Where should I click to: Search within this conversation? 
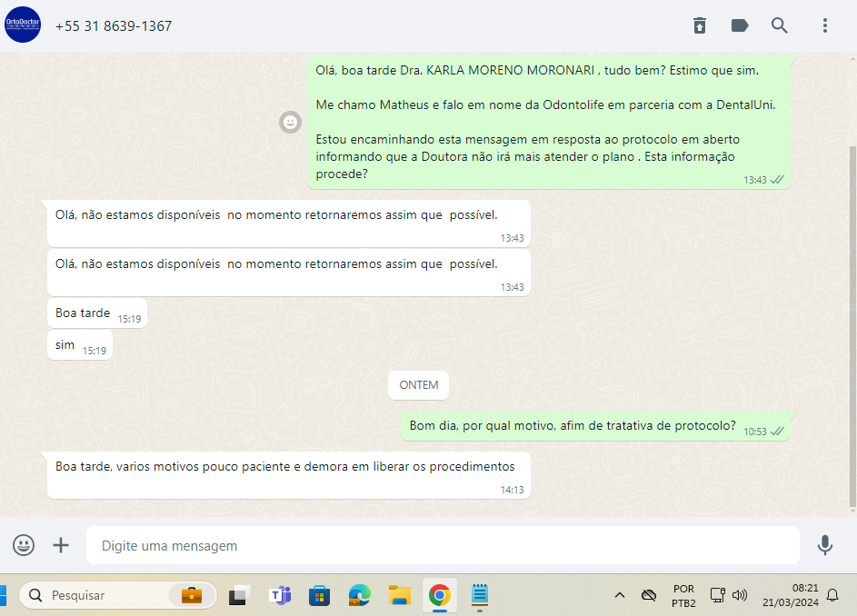coord(780,25)
